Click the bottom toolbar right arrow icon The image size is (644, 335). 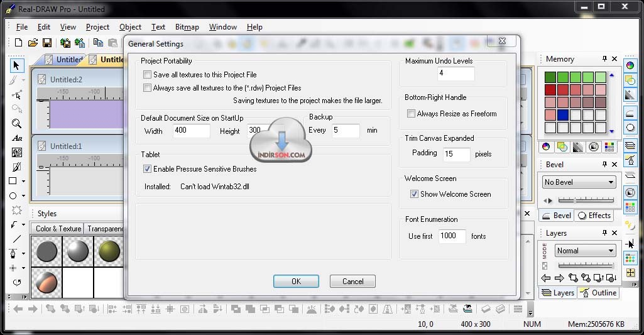click(x=33, y=309)
